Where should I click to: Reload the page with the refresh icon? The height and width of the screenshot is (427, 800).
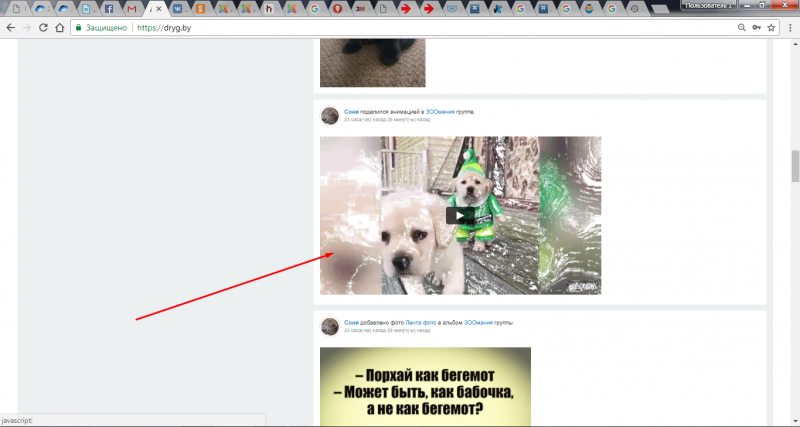click(43, 28)
